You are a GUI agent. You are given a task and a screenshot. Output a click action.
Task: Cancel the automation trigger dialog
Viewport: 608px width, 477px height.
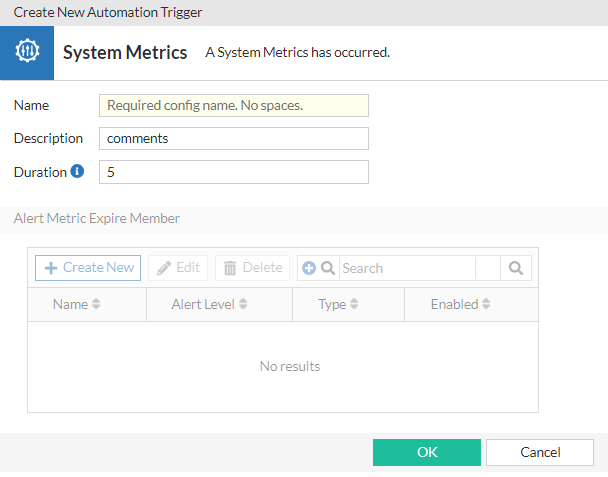click(540, 452)
